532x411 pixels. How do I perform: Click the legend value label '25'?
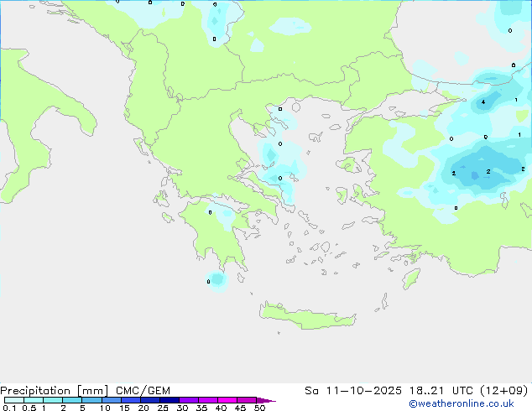(163, 408)
